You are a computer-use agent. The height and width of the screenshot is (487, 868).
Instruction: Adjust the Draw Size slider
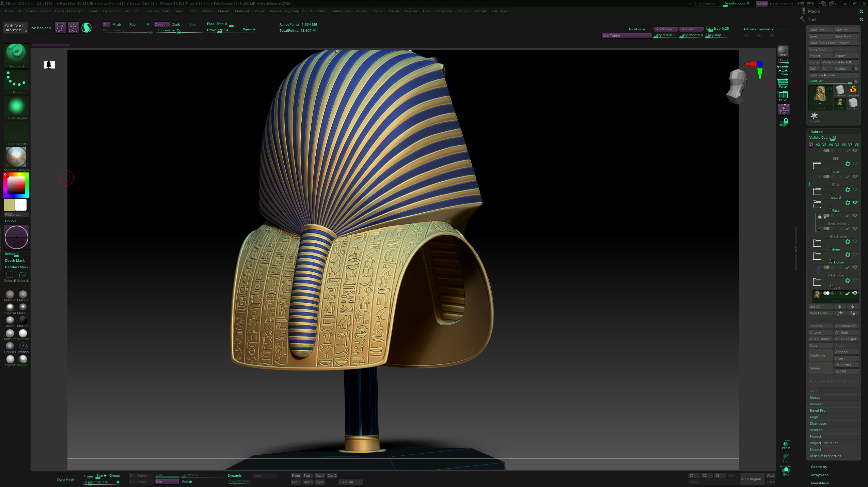(231, 30)
